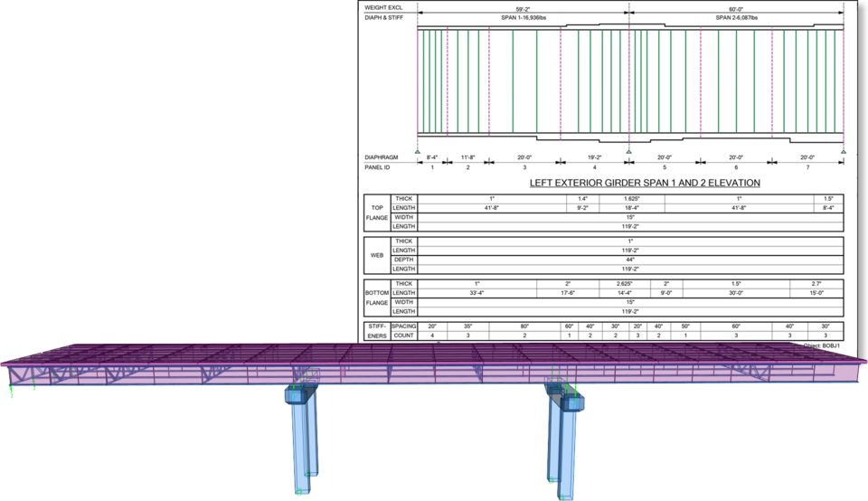Select the 80" stiffener spacing cell
Screen dimensions: 868x501
click(x=524, y=326)
